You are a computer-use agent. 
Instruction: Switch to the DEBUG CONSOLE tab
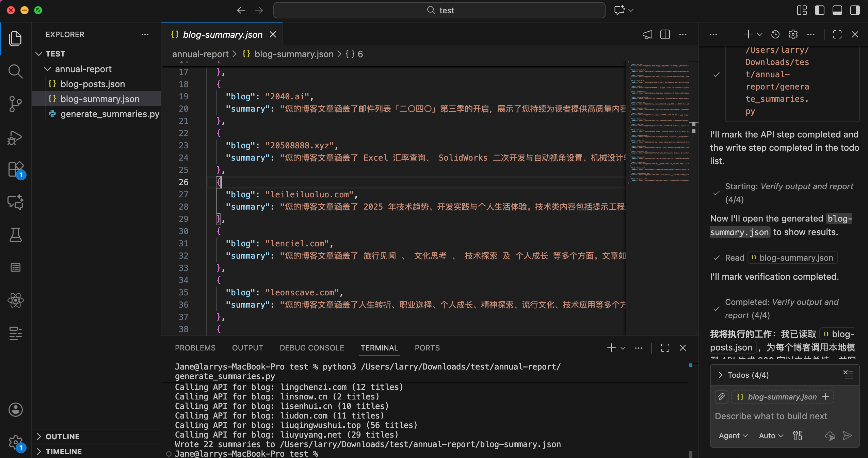[311, 348]
